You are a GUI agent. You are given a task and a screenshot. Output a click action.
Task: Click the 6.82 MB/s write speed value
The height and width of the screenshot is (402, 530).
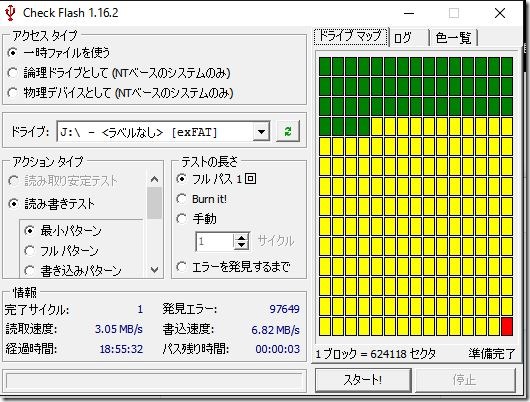tap(275, 330)
